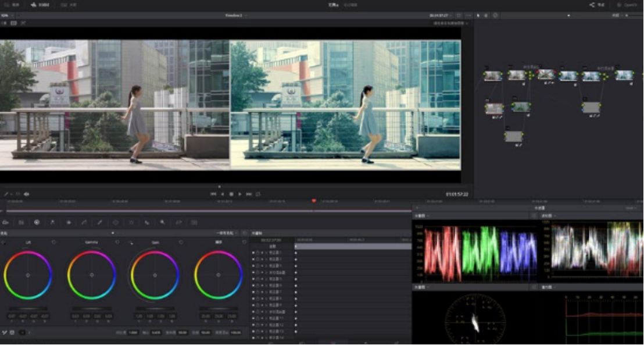Toggle the viewer highlight mode icon

click(24, 23)
